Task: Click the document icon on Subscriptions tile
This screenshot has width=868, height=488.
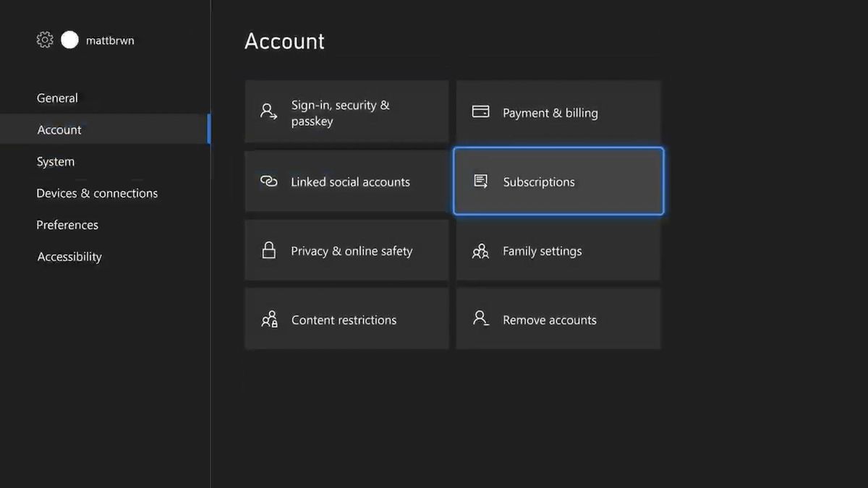Action: [480, 181]
